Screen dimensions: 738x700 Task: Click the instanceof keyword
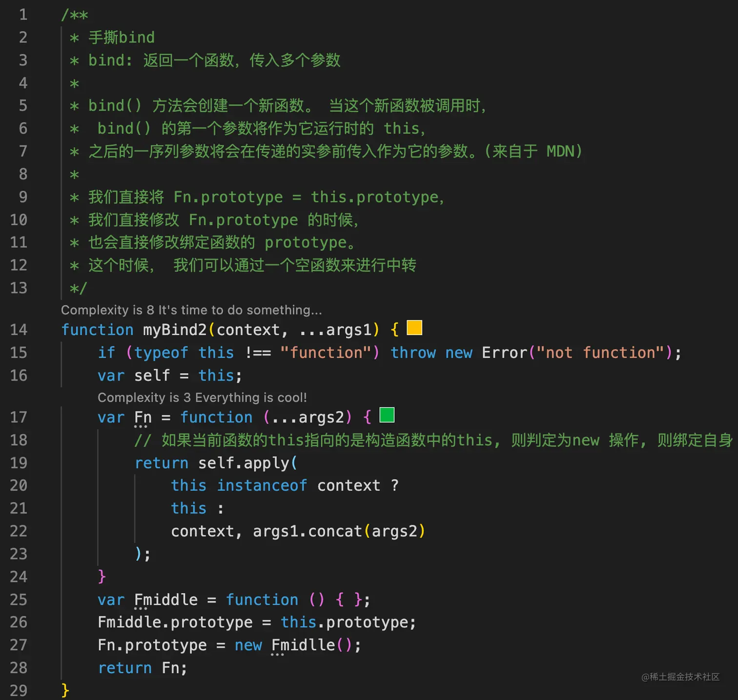click(262, 485)
